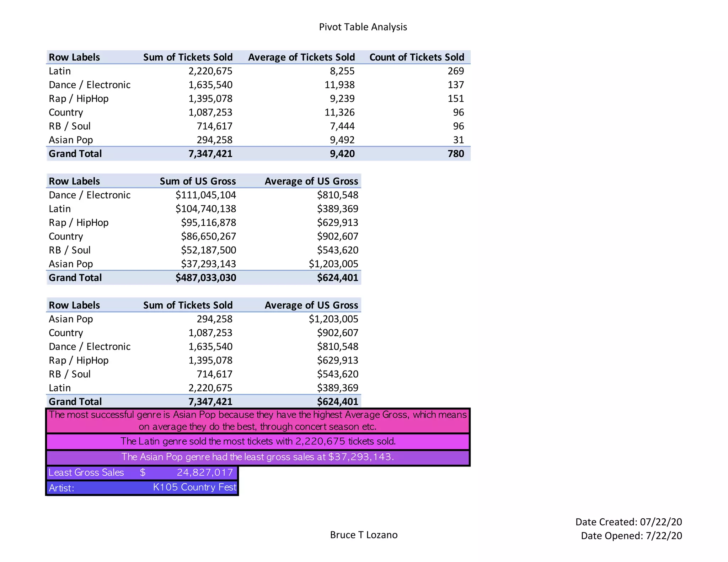The width and height of the screenshot is (728, 562).
Task: Select the $1,203,005 Asian Pop average in second table
Action: point(333,264)
